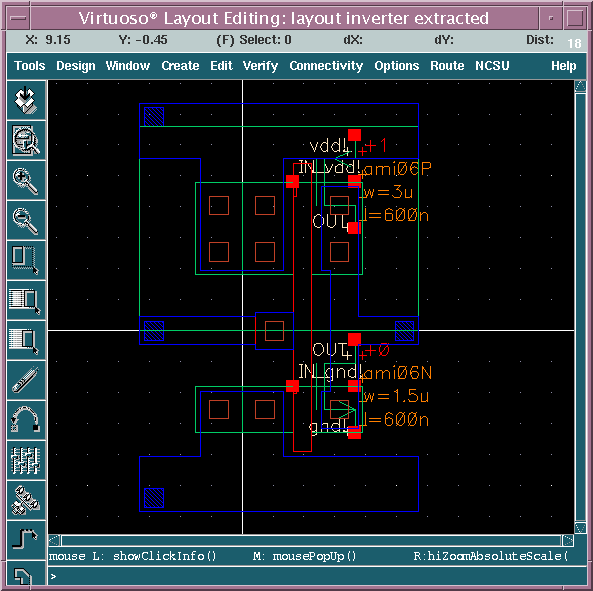Click the mouse L: showClickInfo() hint
The image size is (593, 591).
(133, 556)
